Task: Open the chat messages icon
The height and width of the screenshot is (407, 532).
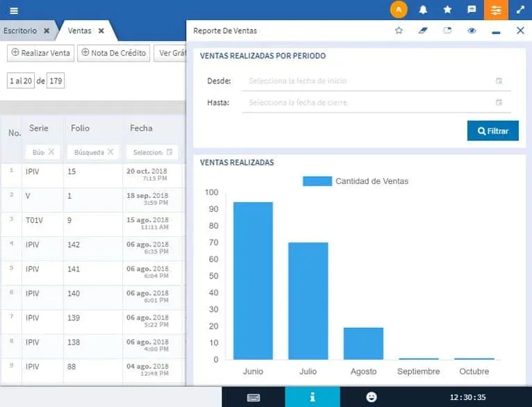Action: point(472,10)
